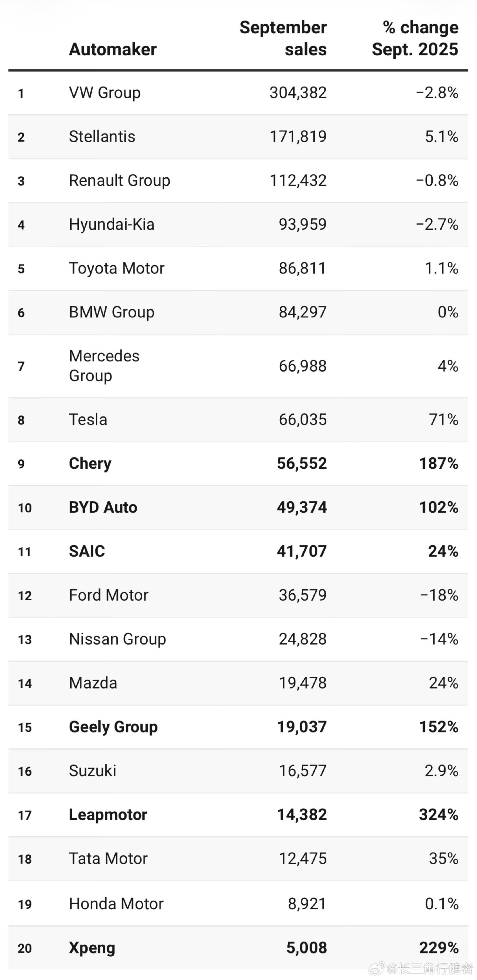Select the Xpeng row at rank 20
The width and height of the screenshot is (477, 980).
(x=238, y=948)
